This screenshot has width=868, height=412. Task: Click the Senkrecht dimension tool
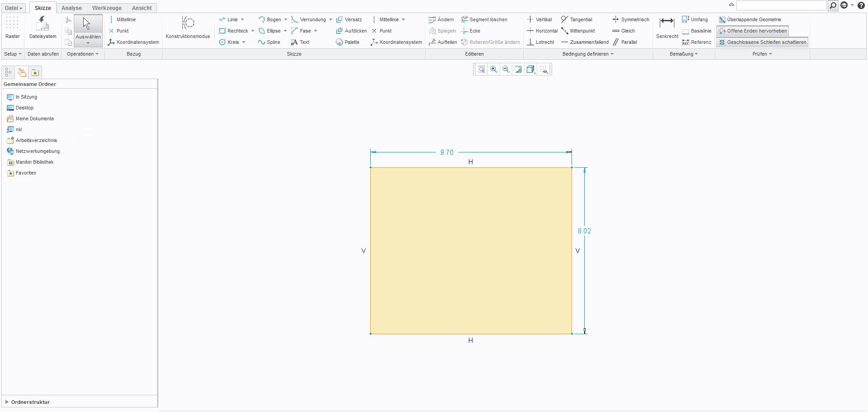tap(667, 28)
